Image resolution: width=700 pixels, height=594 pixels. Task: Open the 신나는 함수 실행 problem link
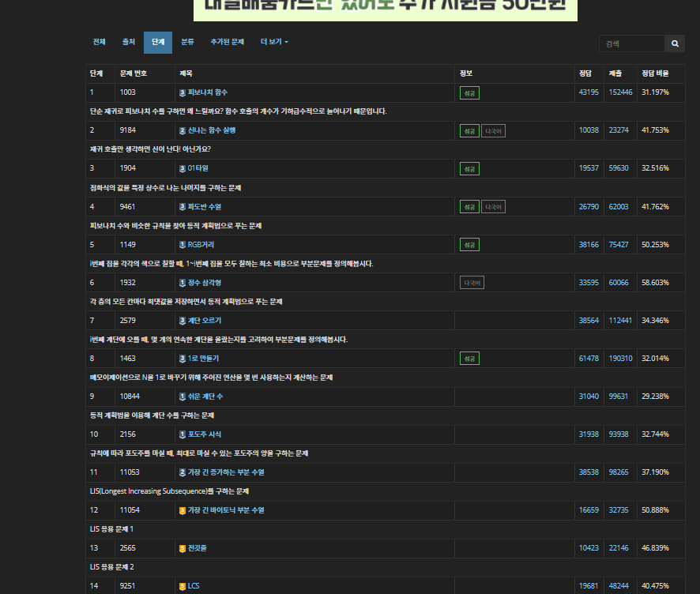click(x=212, y=130)
